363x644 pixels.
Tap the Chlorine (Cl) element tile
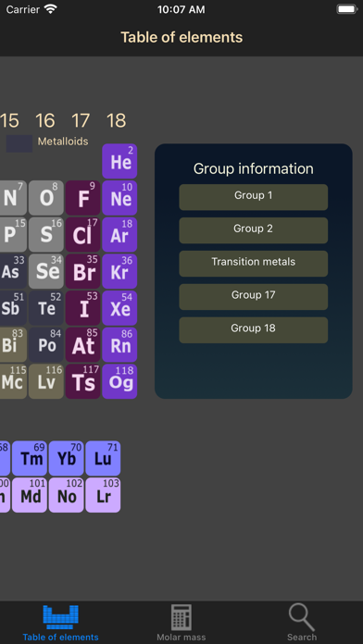(x=82, y=234)
